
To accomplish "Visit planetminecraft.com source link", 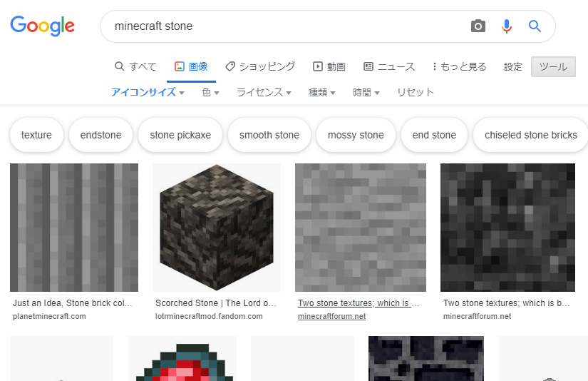I will tap(49, 316).
